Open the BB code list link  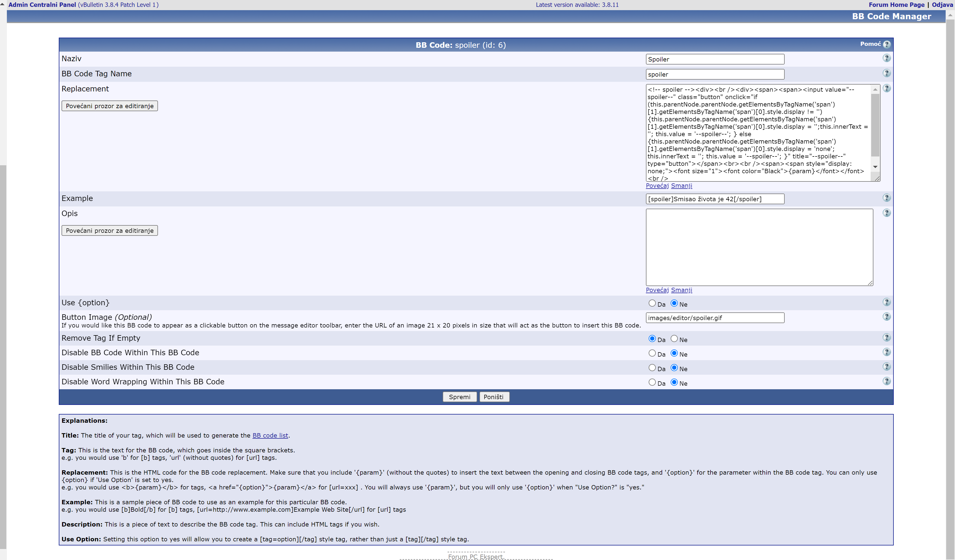click(x=270, y=435)
